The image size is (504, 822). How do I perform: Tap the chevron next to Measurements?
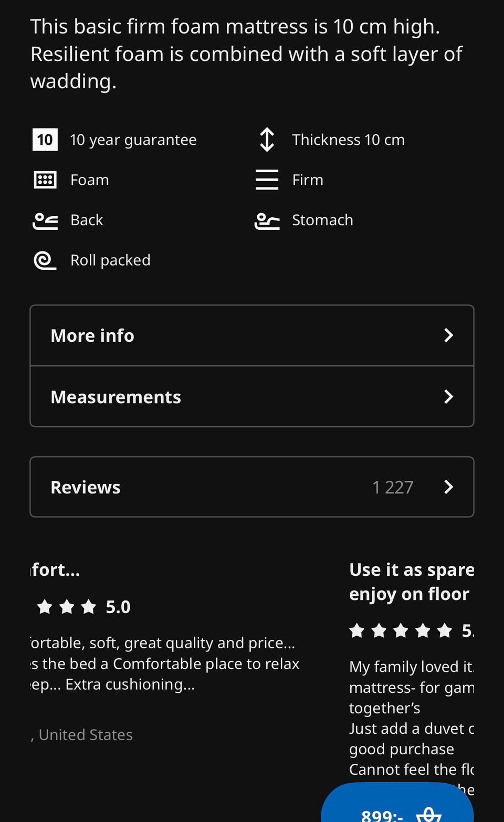click(448, 397)
